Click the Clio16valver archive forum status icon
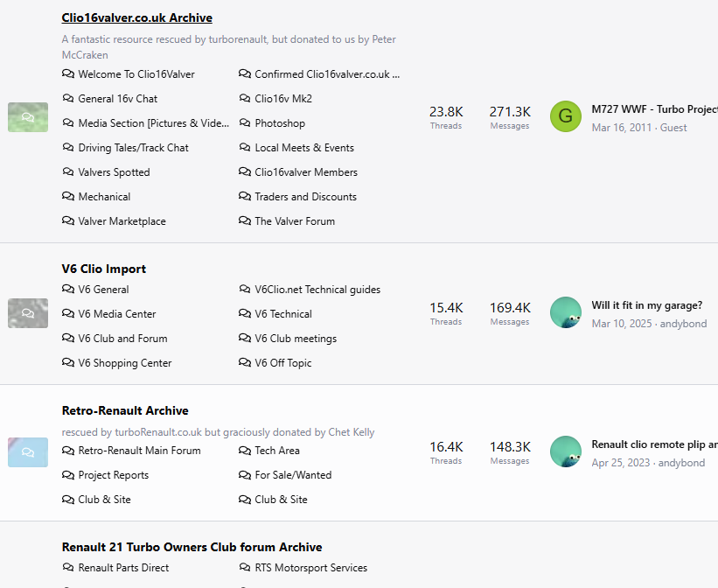 (28, 117)
